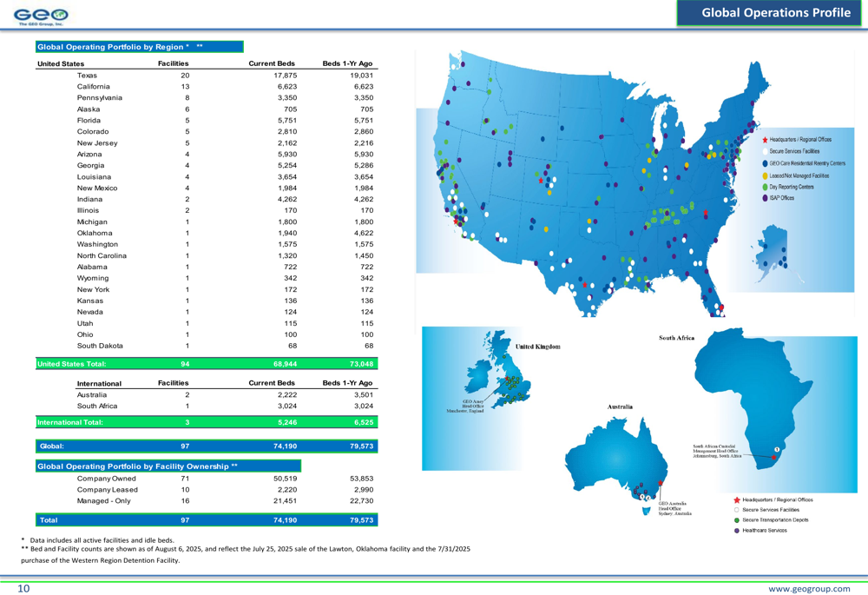Click the purple ISAP Offices legend dot
This screenshot has height=595, width=868.
(x=765, y=198)
